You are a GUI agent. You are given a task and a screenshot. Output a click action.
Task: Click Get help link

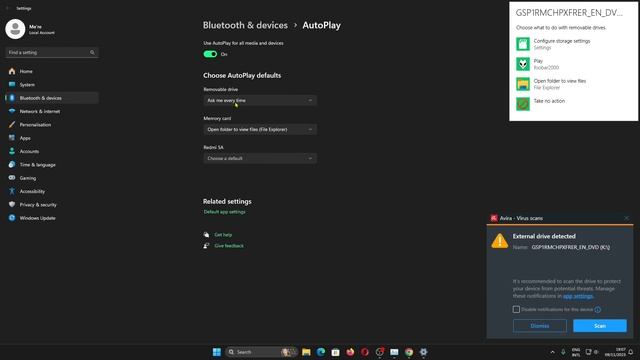(223, 235)
